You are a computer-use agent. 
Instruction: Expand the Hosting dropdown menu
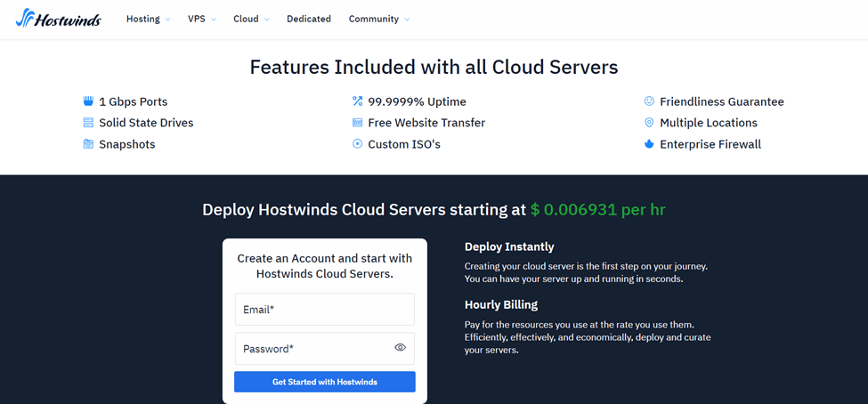point(148,19)
